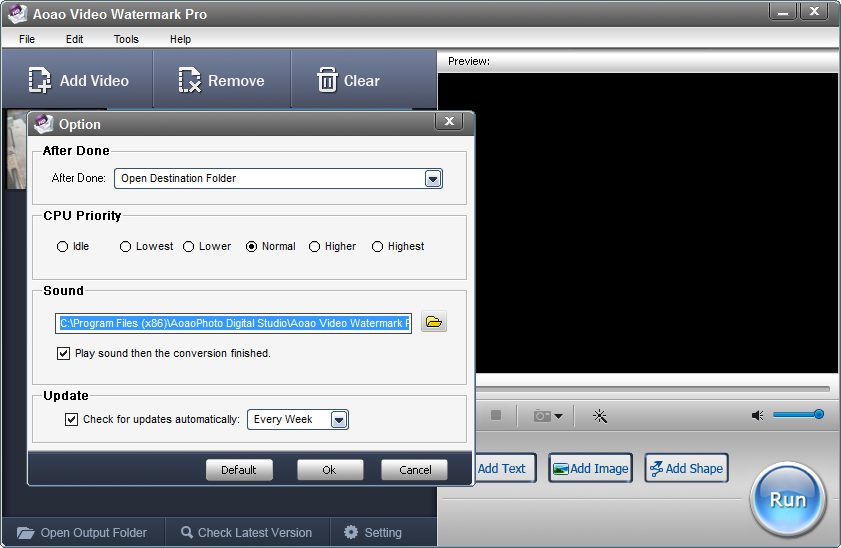This screenshot has width=841, height=548.
Task: Click Open Output Folder
Action: [82, 532]
